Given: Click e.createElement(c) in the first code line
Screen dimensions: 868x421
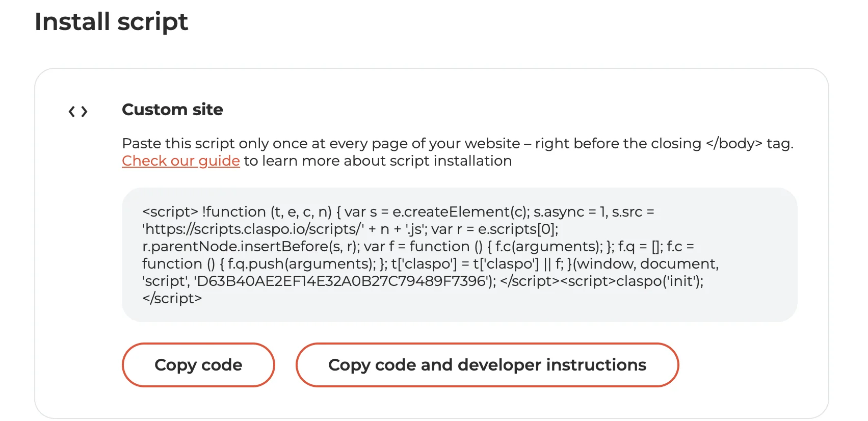Looking at the screenshot, I should (x=461, y=212).
